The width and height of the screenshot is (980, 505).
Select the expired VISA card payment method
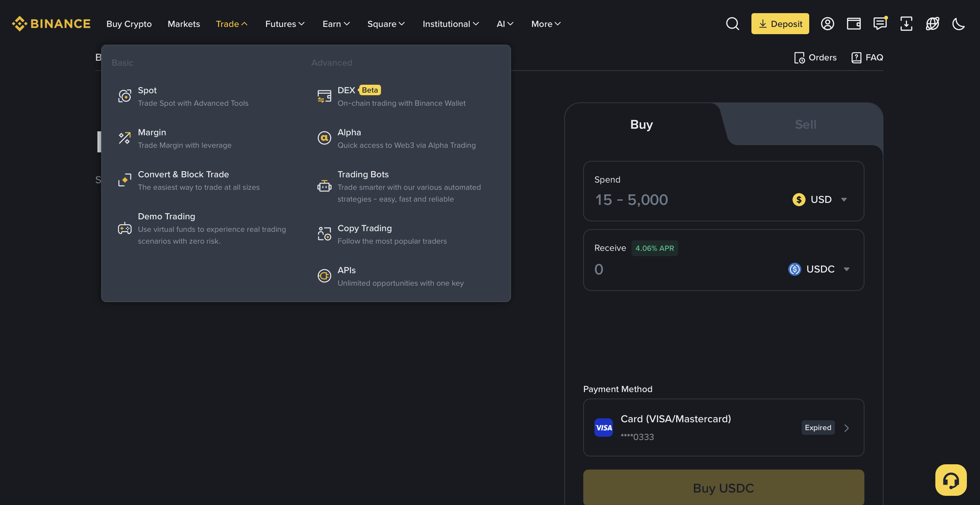724,428
